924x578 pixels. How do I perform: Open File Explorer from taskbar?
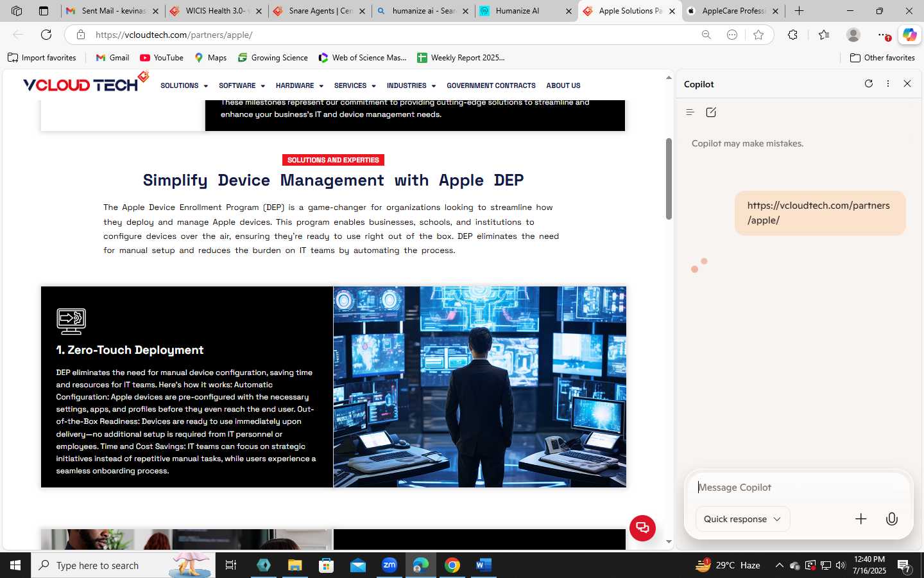point(295,565)
